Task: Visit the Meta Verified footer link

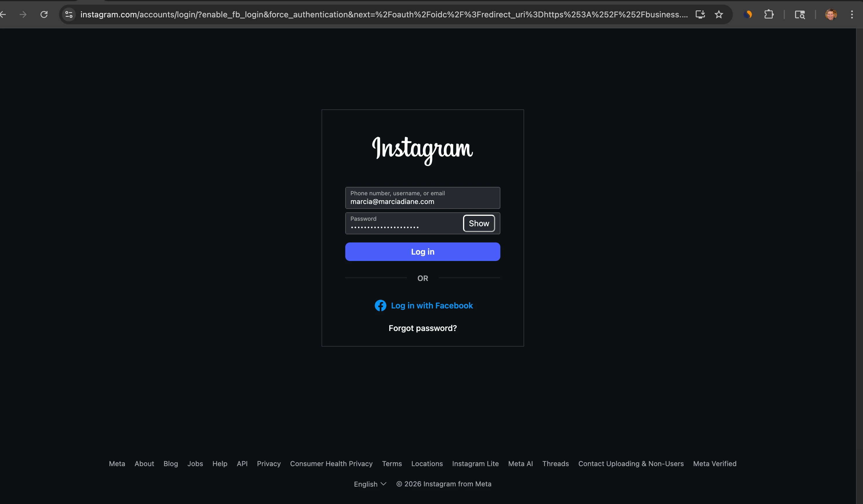Action: point(714,463)
